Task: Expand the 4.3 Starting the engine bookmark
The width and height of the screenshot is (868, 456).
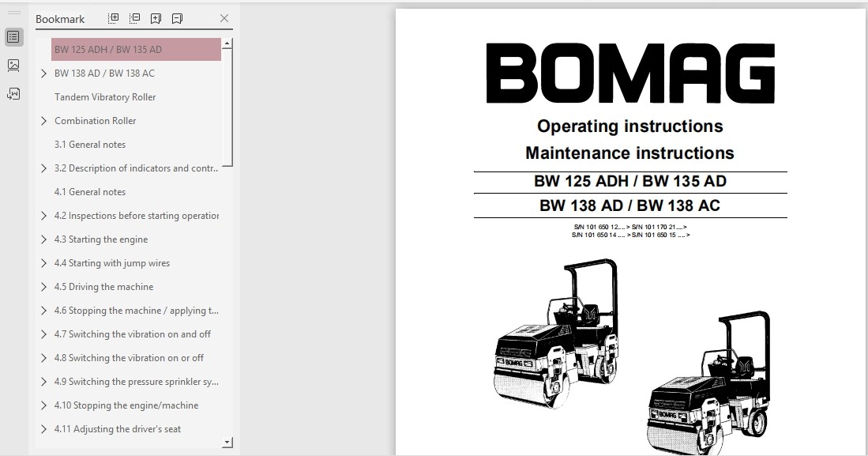Action: (43, 239)
